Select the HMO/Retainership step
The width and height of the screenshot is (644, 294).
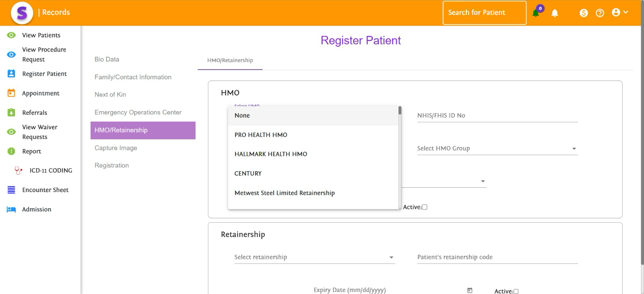pos(143,130)
